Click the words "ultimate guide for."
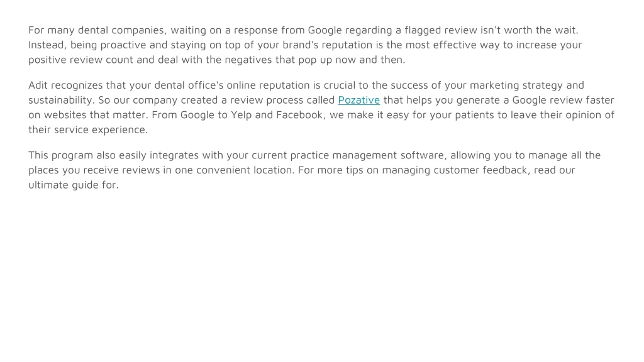This screenshot has height=362, width=644. point(74,185)
